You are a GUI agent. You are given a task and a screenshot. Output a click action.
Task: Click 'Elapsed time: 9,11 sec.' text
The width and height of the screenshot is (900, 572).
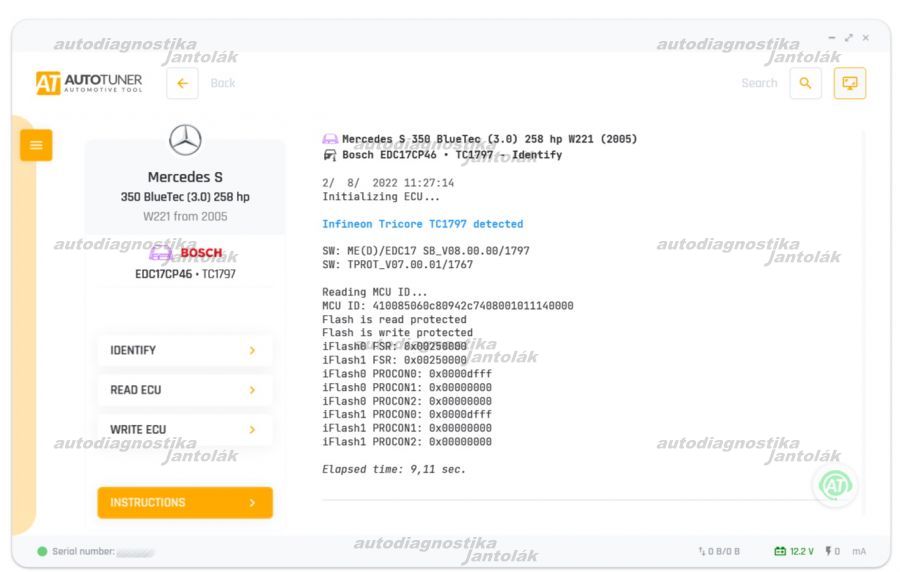(x=394, y=469)
